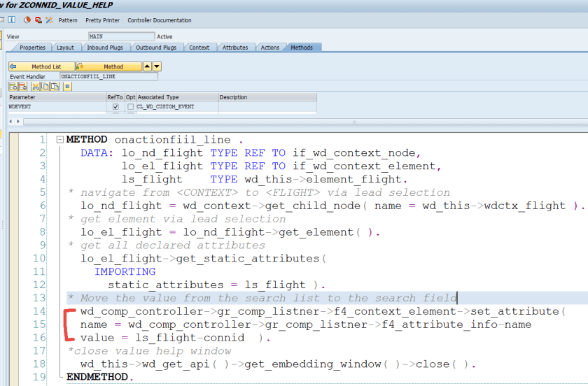Click the paste icon in parameter toolbar

(x=53, y=86)
